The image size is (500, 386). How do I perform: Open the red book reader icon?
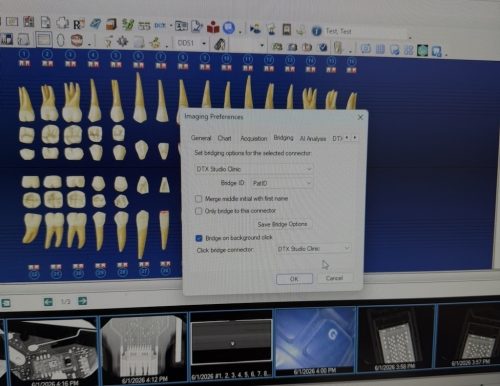(213, 27)
